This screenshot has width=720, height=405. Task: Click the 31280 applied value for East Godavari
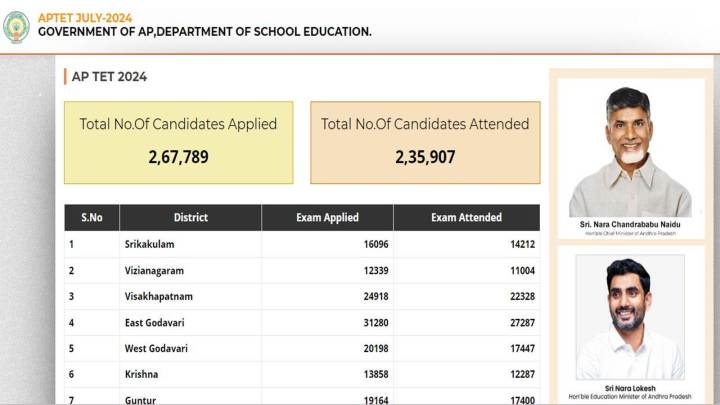[x=376, y=323]
